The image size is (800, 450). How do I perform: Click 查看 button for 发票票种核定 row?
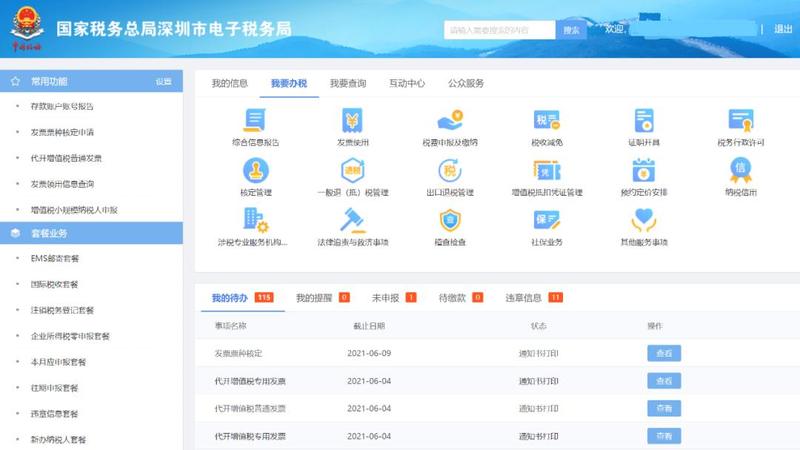(x=663, y=353)
